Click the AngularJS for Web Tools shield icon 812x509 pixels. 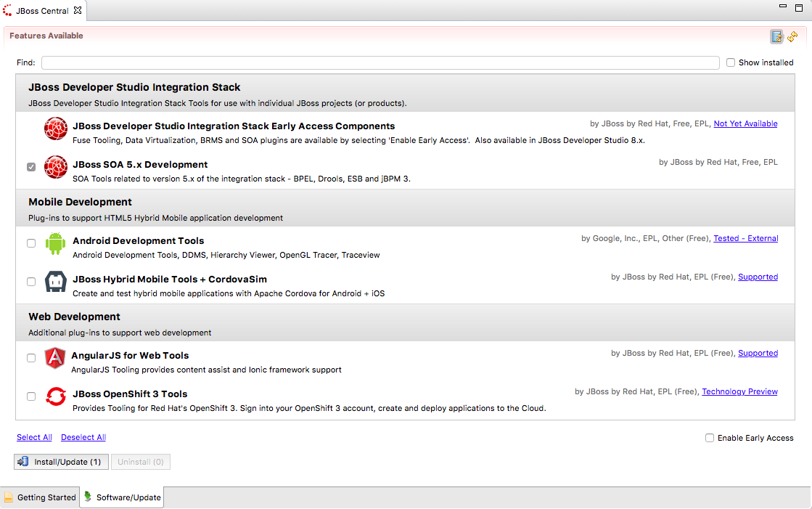click(55, 357)
